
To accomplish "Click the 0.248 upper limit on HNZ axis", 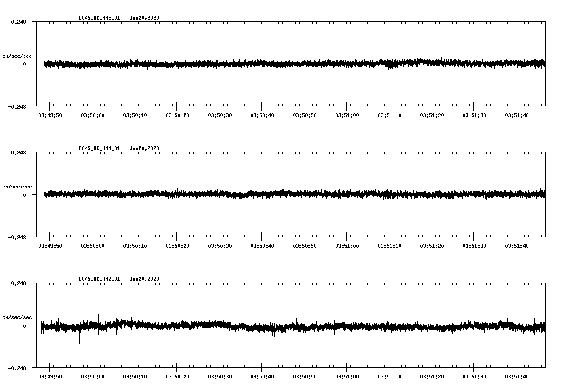I will click(x=19, y=283).
